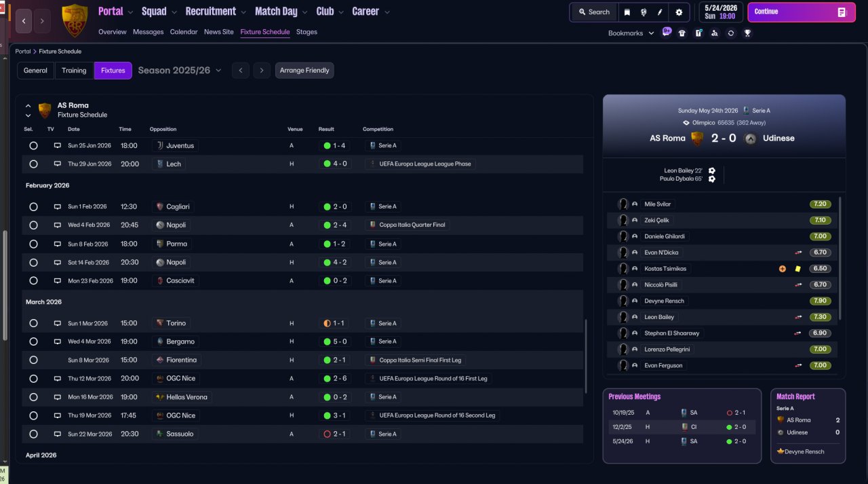Open the Club dropdown menu

click(x=330, y=12)
